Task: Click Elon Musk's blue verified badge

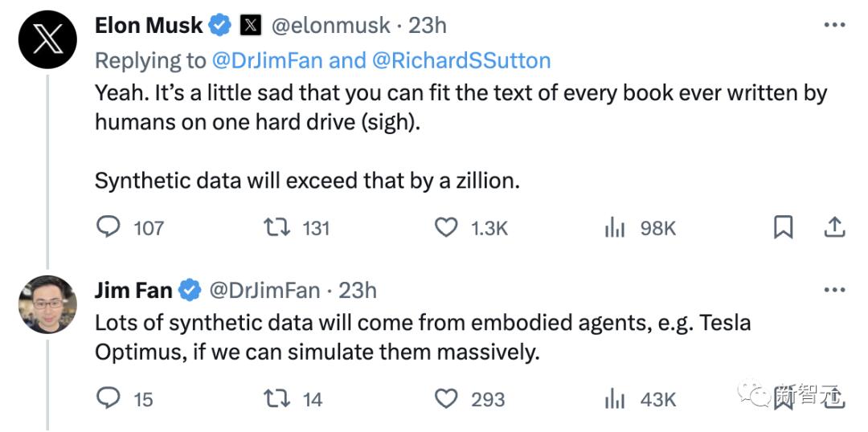Action: pos(219,26)
